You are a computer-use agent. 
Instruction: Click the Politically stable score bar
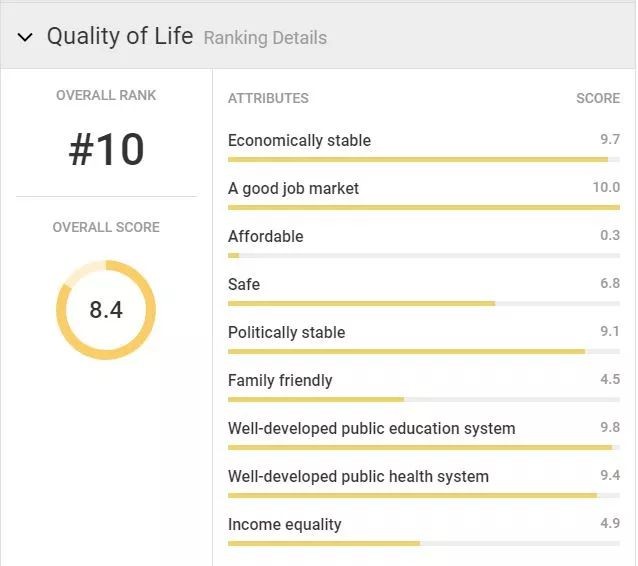pyautogui.click(x=423, y=351)
